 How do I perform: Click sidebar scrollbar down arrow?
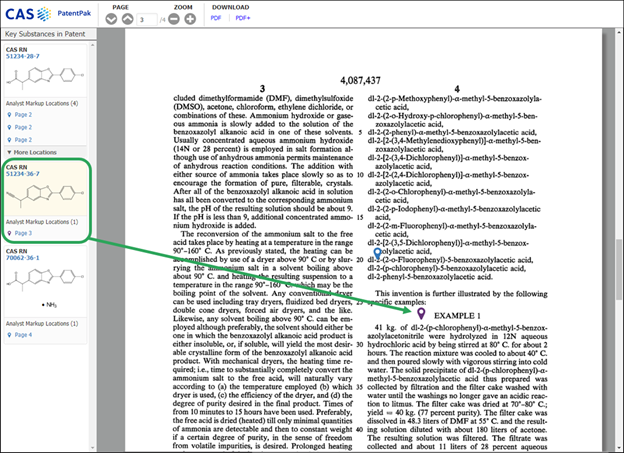(93, 447)
